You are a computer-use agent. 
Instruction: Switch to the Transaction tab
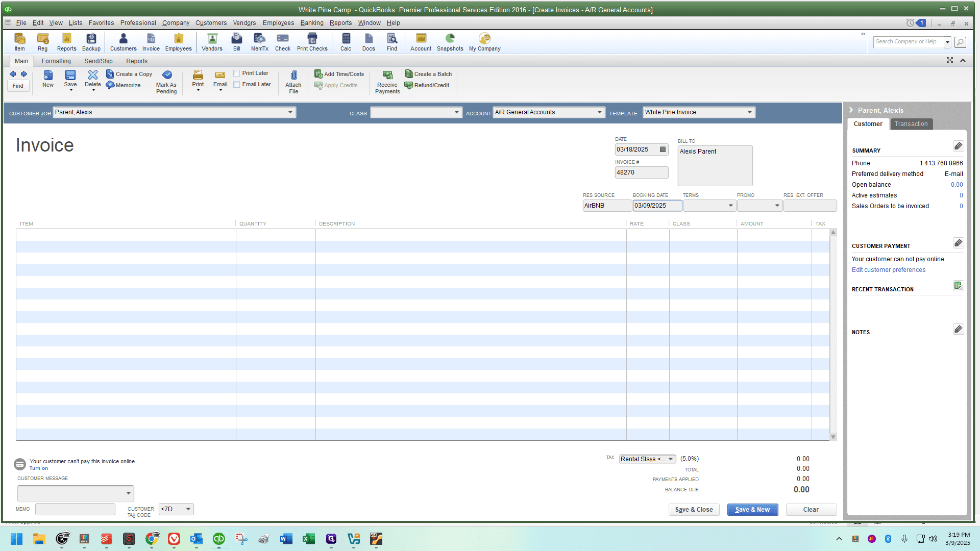click(x=911, y=124)
